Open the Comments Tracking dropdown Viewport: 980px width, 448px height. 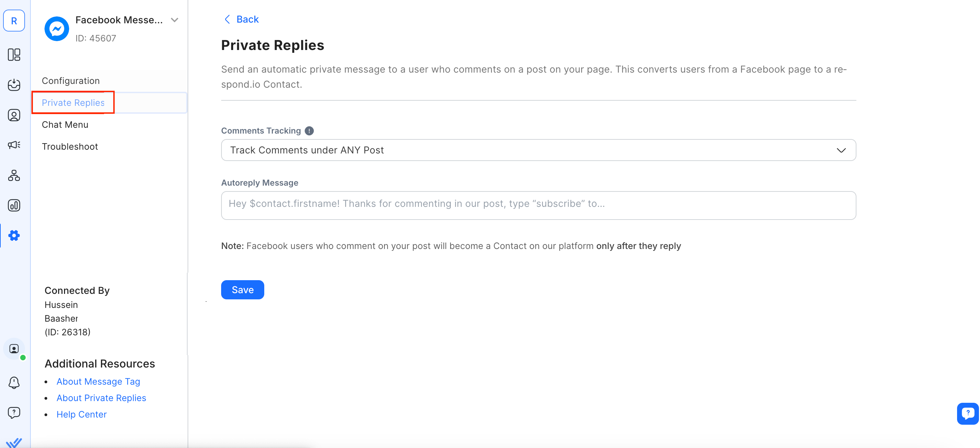point(538,150)
